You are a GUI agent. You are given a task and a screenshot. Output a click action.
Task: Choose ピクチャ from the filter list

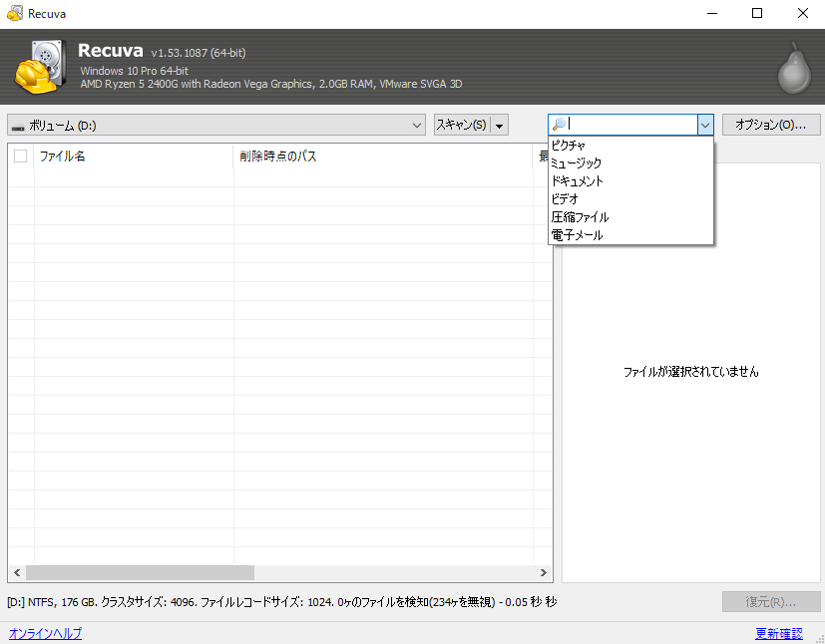(x=630, y=146)
